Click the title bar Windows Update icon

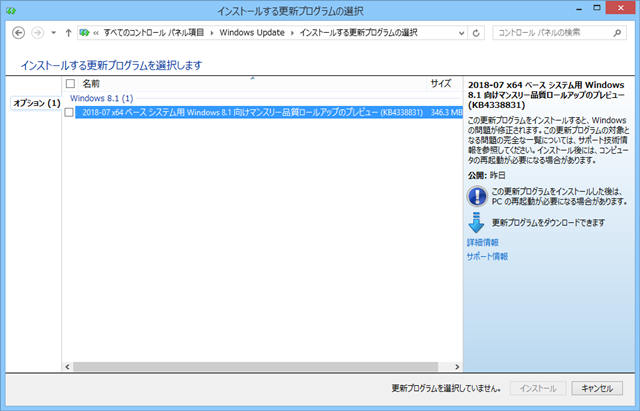[11, 11]
